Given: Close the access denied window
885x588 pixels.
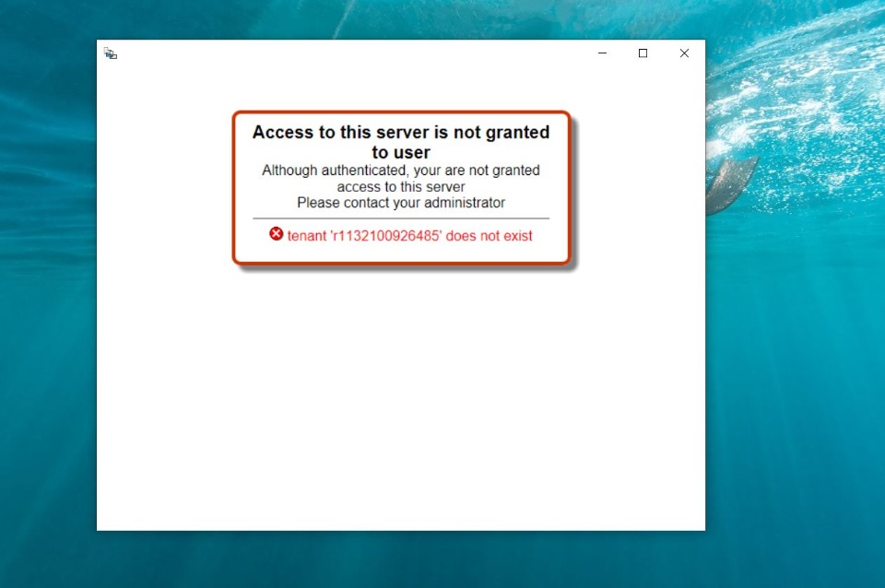Looking at the screenshot, I should tap(684, 53).
